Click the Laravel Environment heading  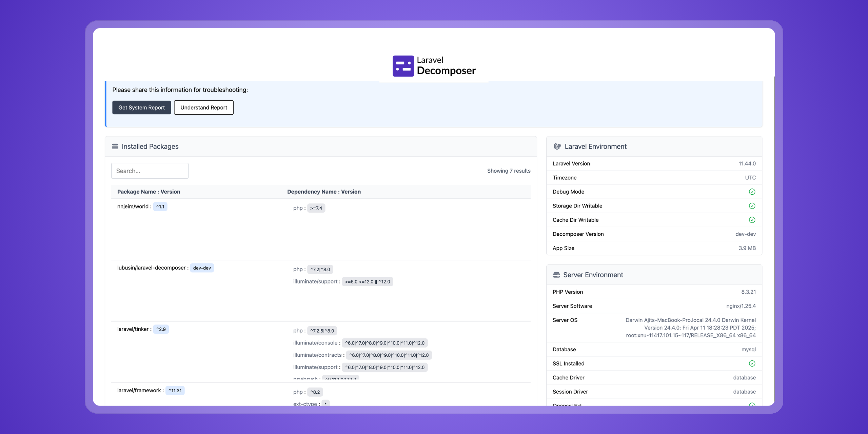coord(595,146)
